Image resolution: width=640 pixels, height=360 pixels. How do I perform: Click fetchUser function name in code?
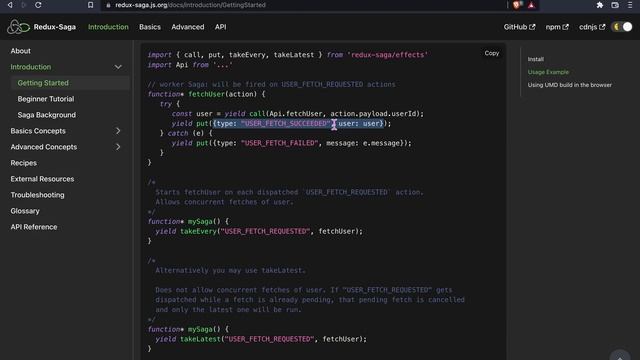[x=206, y=94]
